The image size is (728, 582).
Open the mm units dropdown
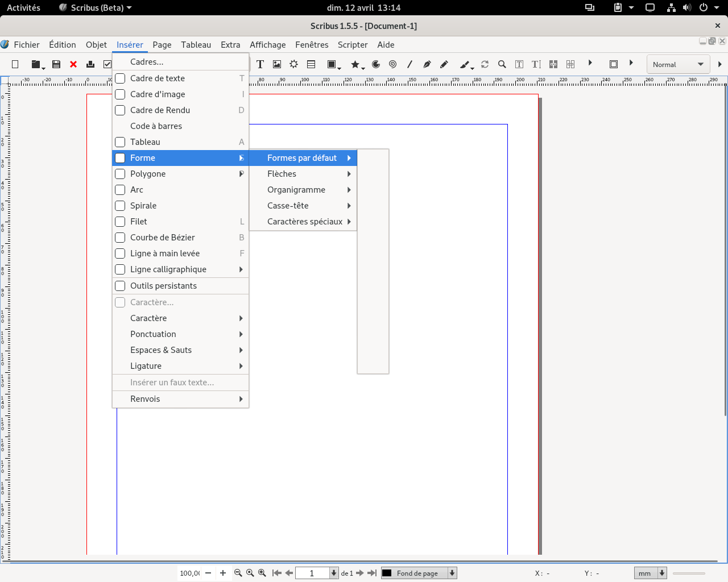650,573
